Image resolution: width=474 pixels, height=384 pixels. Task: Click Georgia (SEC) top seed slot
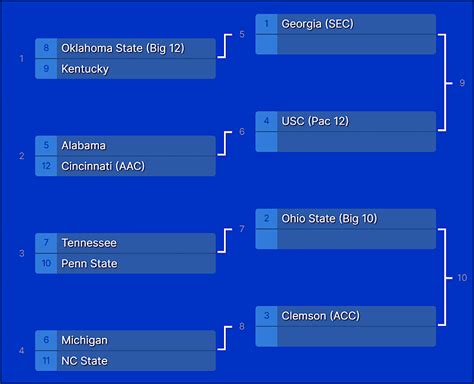(x=346, y=24)
